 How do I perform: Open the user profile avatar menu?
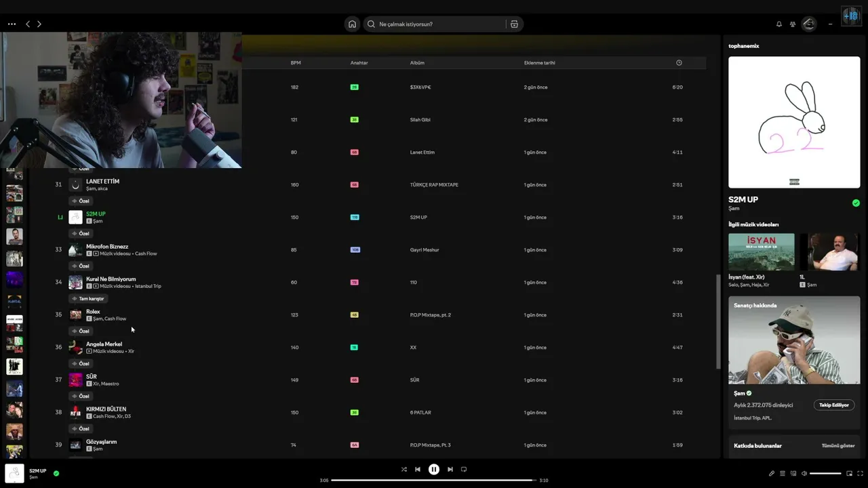tap(809, 24)
